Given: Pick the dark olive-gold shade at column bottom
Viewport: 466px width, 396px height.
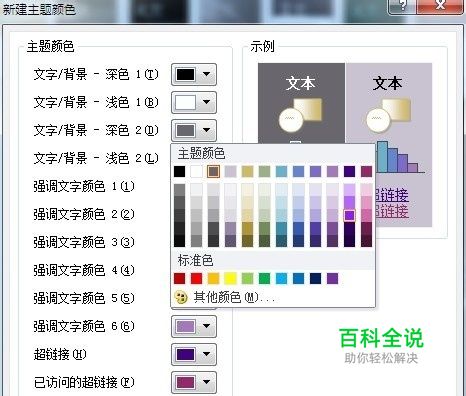Looking at the screenshot, I should coord(247,241).
